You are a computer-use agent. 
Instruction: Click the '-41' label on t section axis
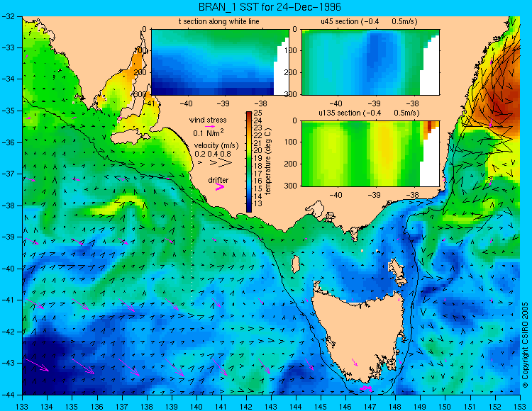(x=148, y=103)
